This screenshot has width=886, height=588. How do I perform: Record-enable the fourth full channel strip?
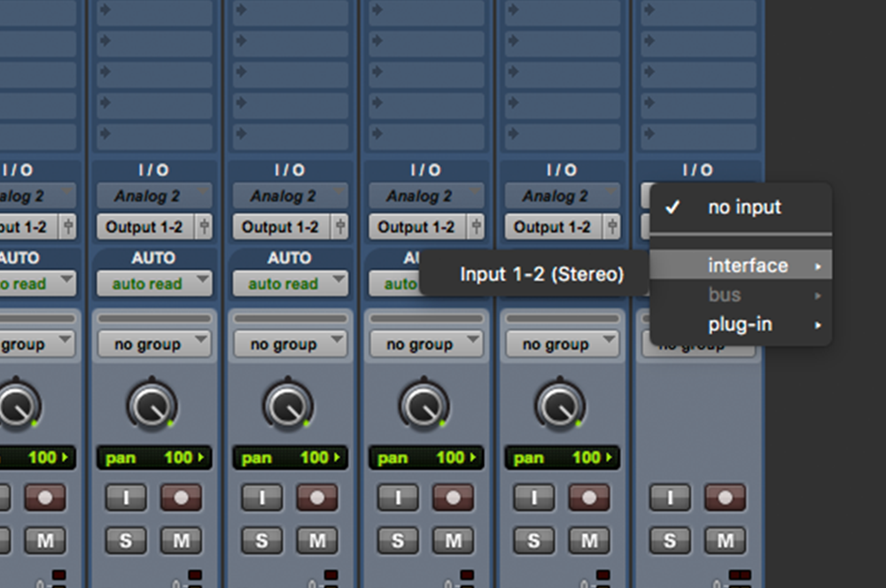(x=589, y=498)
